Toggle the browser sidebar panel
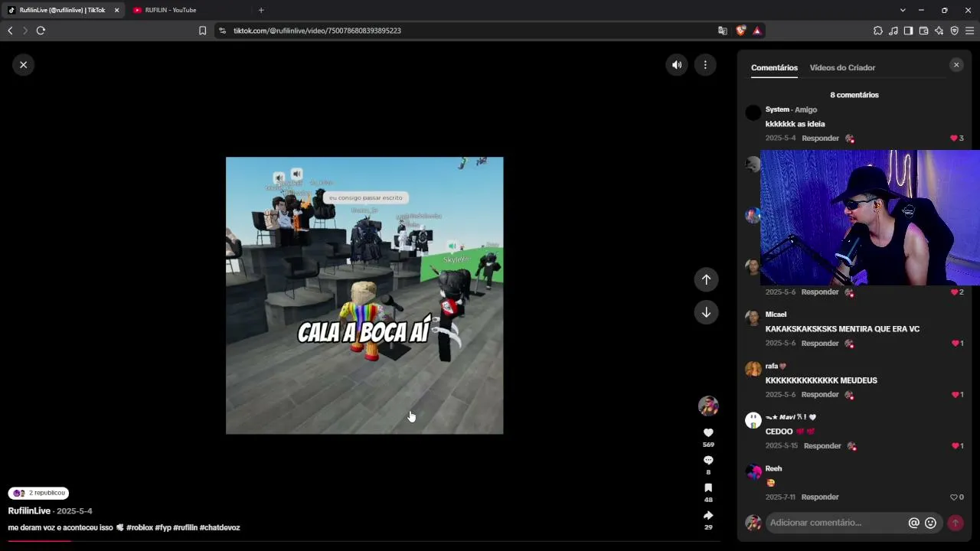The height and width of the screenshot is (551, 980). 908,31
